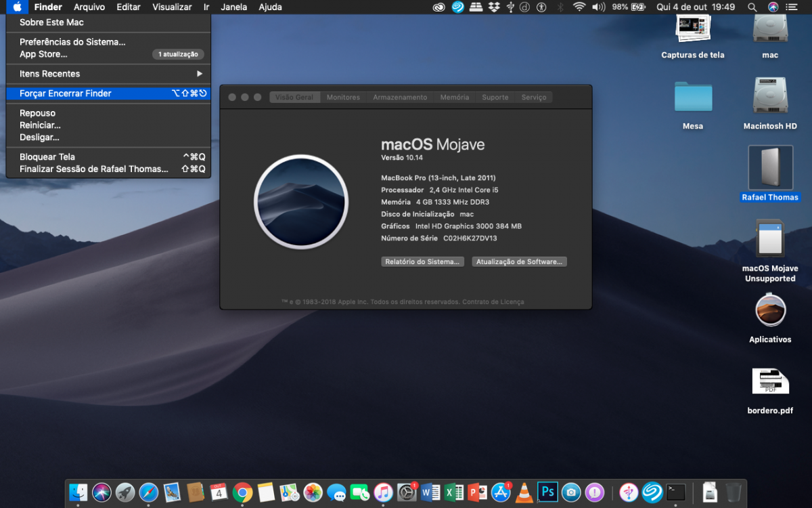812x508 pixels.
Task: Open Spotlight search magnifier in menu bar
Action: pos(752,7)
